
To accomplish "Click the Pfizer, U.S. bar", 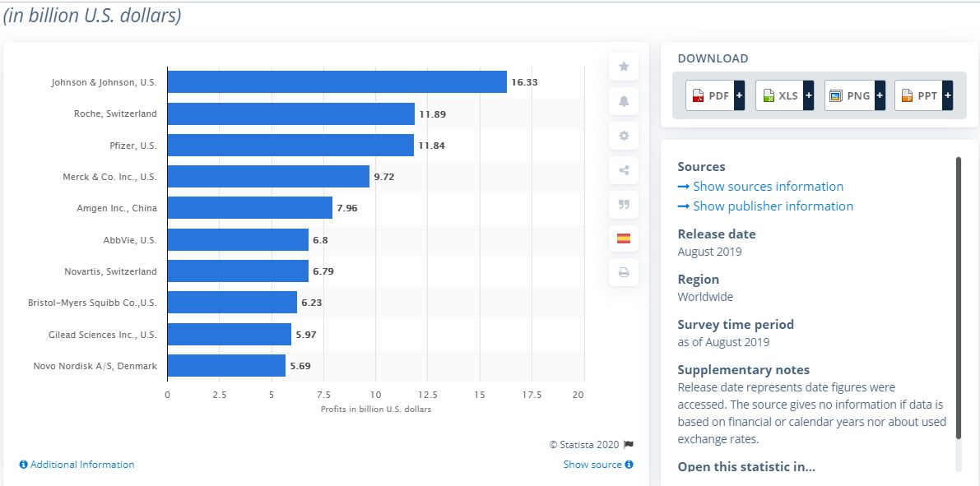I will [x=290, y=145].
